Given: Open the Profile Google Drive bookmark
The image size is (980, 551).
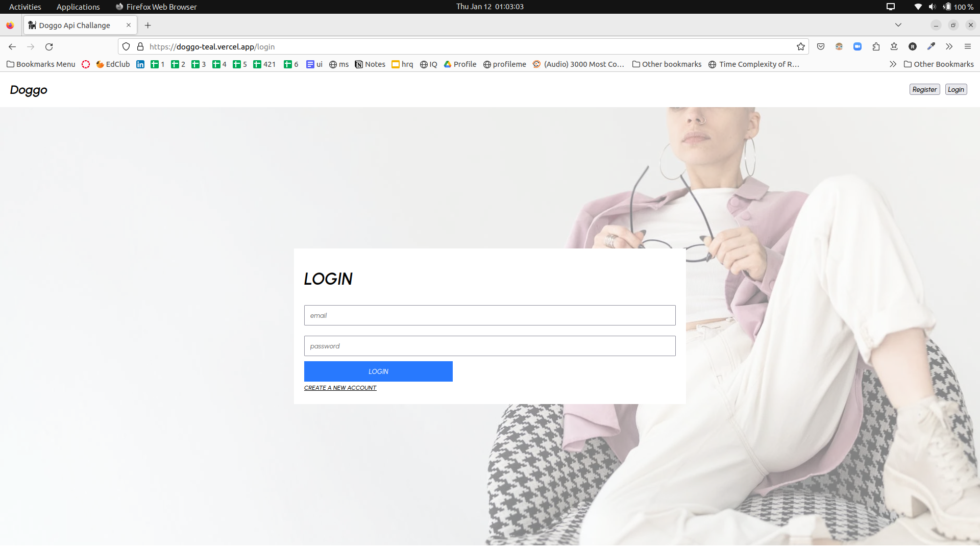Looking at the screenshot, I should (460, 64).
